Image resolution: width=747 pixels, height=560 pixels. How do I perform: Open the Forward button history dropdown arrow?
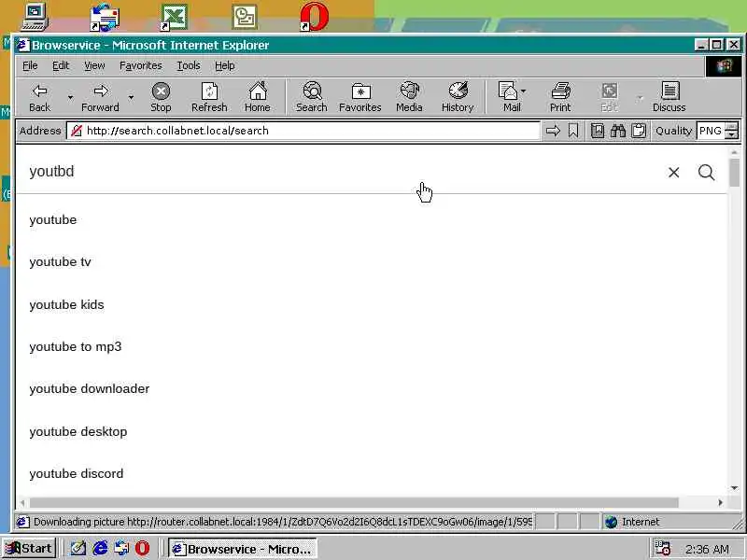[131, 98]
